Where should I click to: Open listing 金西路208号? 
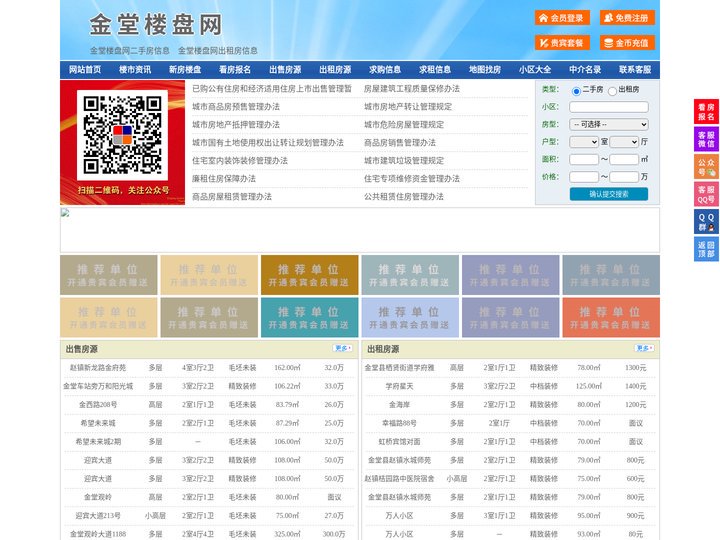point(98,405)
